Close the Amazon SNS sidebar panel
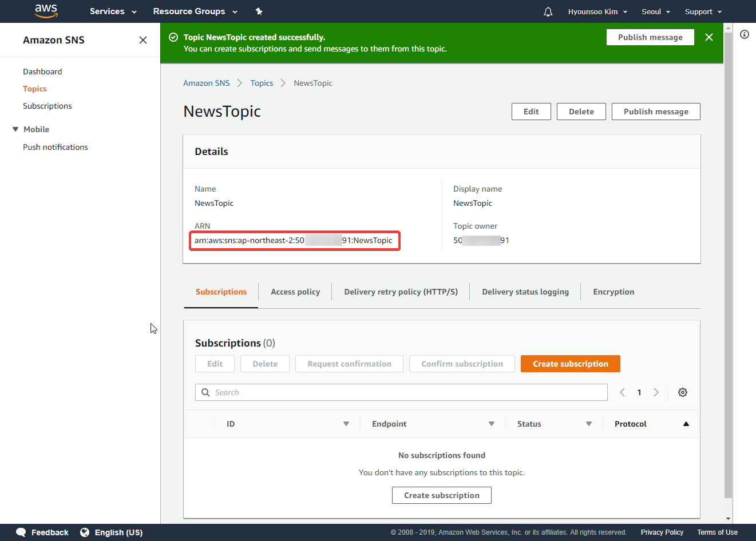 pyautogui.click(x=143, y=40)
